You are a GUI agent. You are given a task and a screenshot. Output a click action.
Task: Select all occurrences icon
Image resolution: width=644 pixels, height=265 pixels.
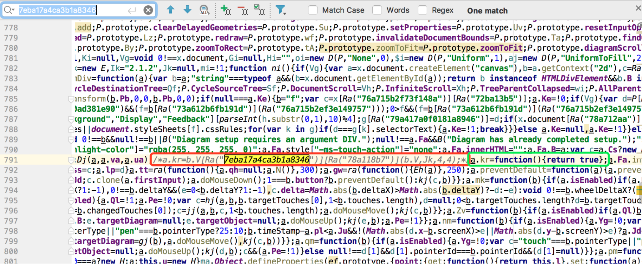point(259,10)
